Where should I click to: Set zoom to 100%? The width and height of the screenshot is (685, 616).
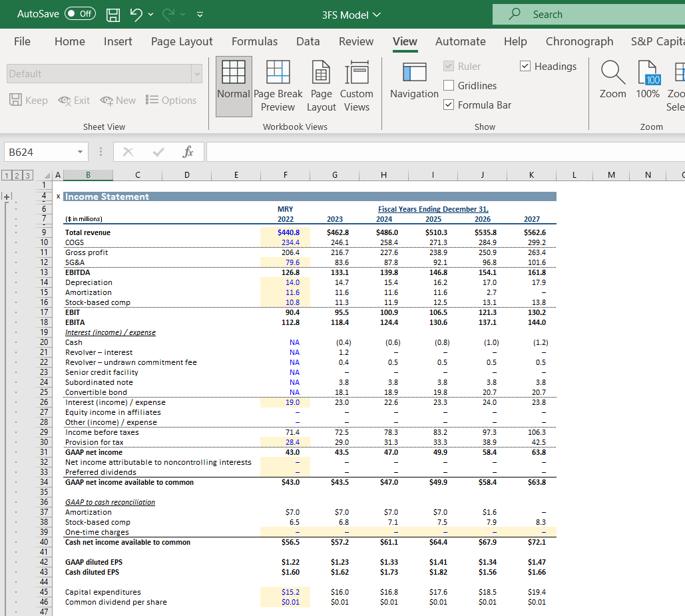[648, 80]
